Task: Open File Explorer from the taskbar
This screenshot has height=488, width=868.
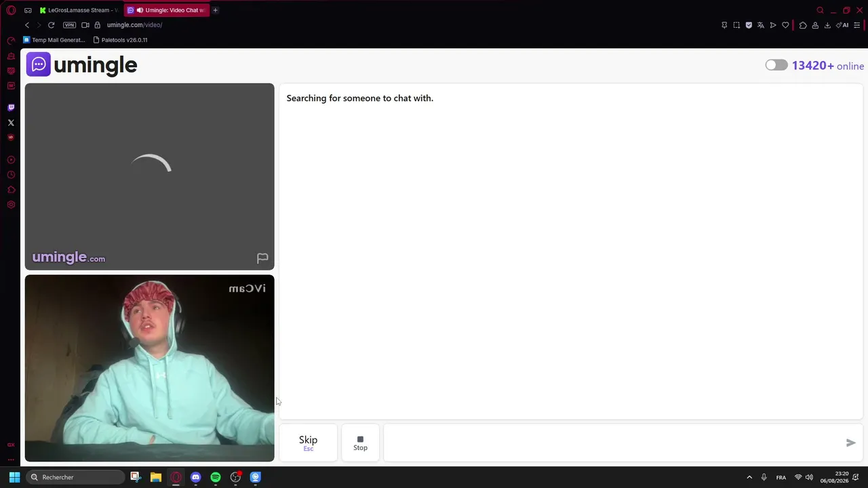Action: pyautogui.click(x=155, y=477)
